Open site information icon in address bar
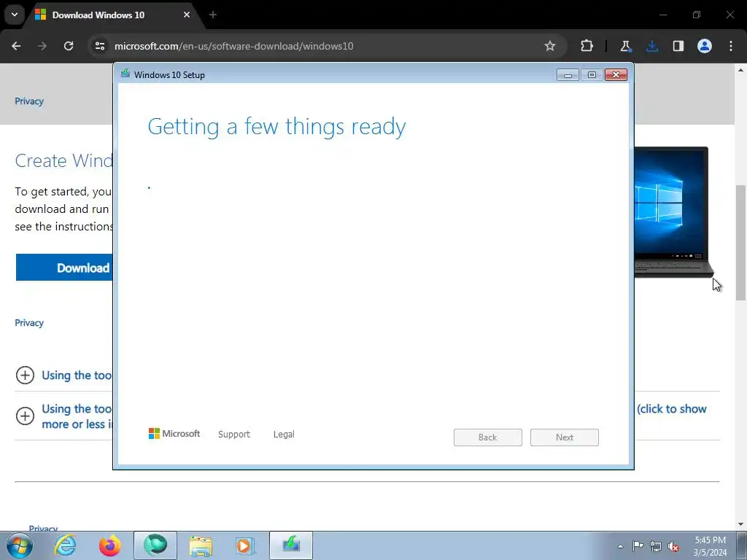 click(x=100, y=46)
